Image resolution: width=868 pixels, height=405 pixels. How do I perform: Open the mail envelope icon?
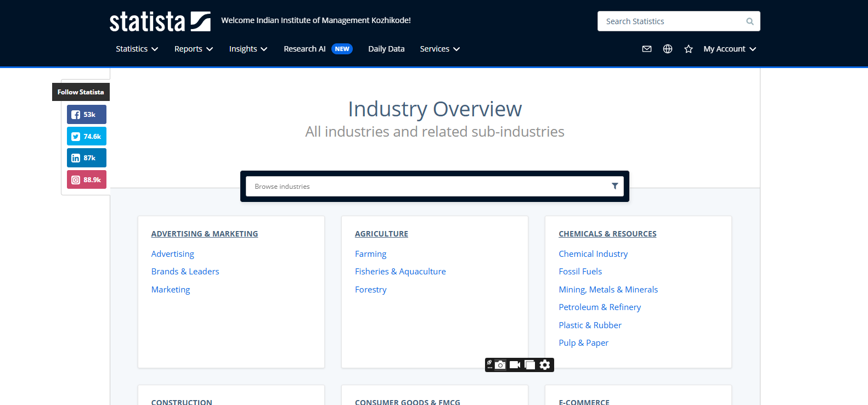point(647,49)
